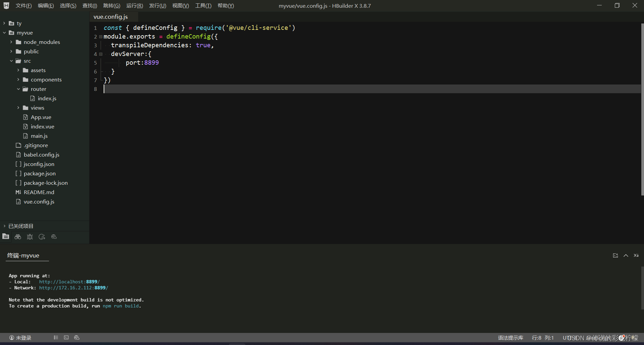Screen dimensions: 644x345
Task: Select the search (binoculars) icon in sidebar
Action: (17, 237)
